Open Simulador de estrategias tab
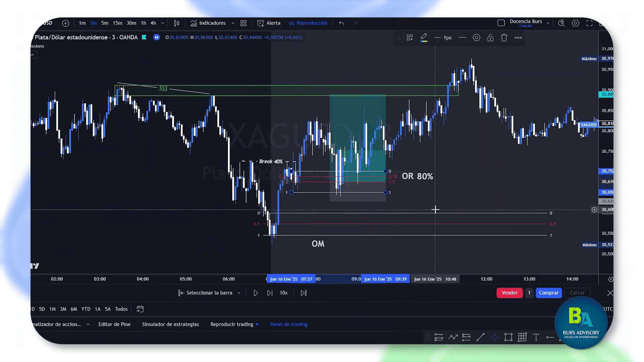Screen dimensions: 644x362 [x=170, y=324]
